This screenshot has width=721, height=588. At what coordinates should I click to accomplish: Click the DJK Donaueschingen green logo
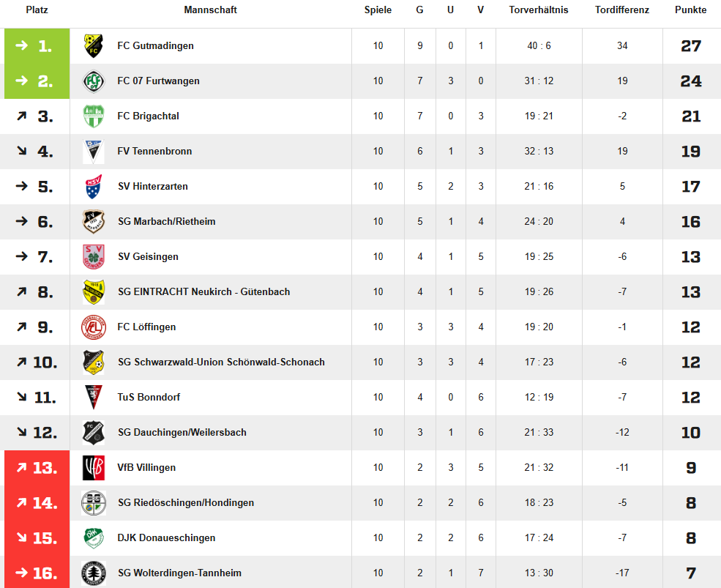(93, 538)
